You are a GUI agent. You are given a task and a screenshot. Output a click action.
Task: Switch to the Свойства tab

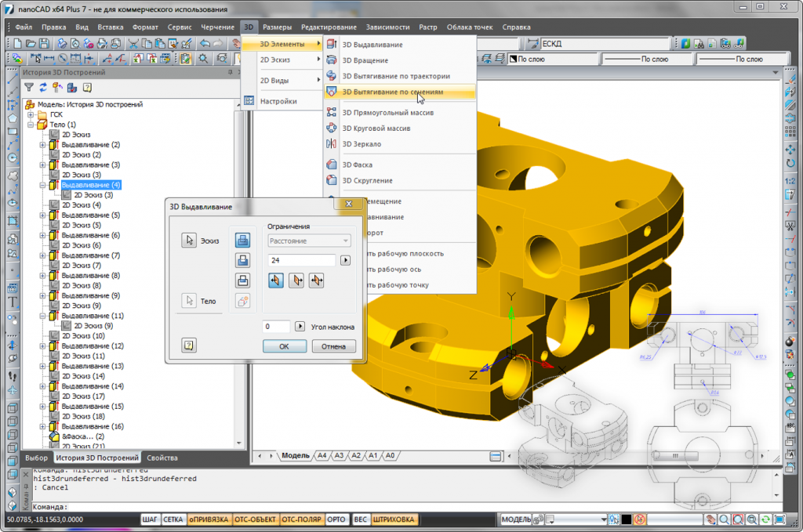click(x=162, y=458)
